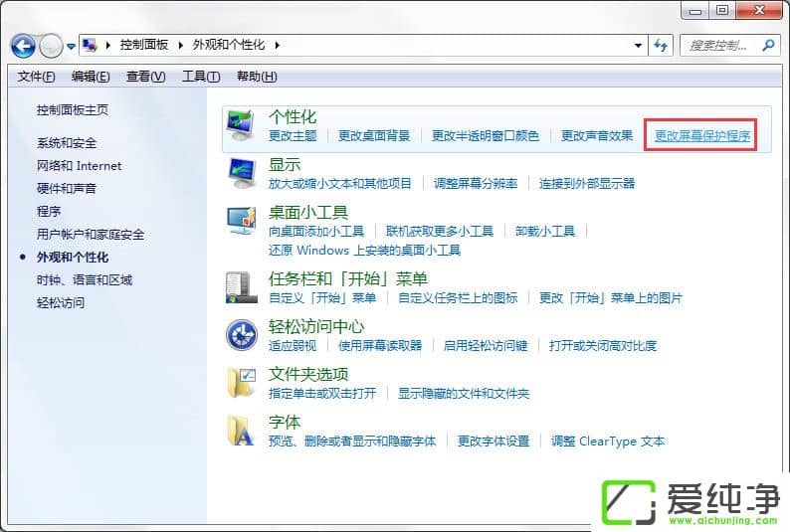Click the 个性化 (Personalization) monitor icon
790x532 pixels.
[x=242, y=127]
